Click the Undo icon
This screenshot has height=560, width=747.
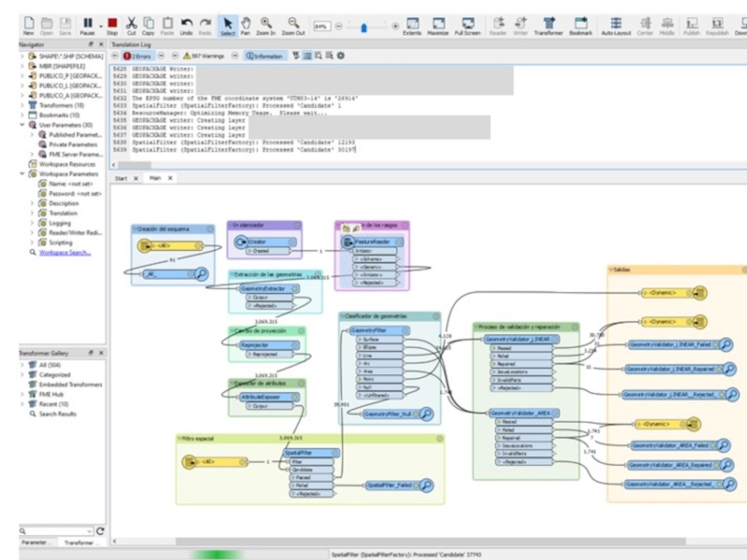click(186, 25)
